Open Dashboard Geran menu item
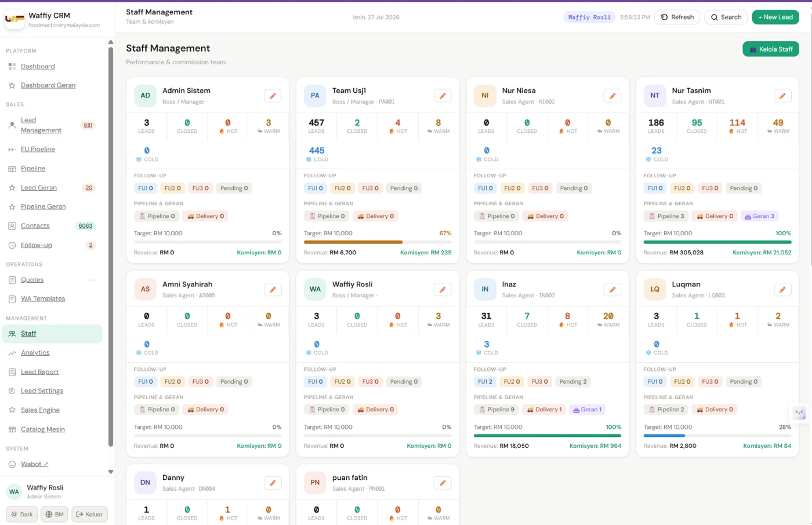 (x=48, y=85)
